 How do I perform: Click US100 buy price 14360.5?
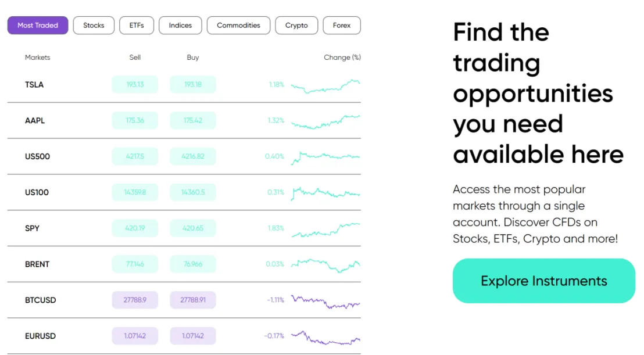pyautogui.click(x=192, y=192)
